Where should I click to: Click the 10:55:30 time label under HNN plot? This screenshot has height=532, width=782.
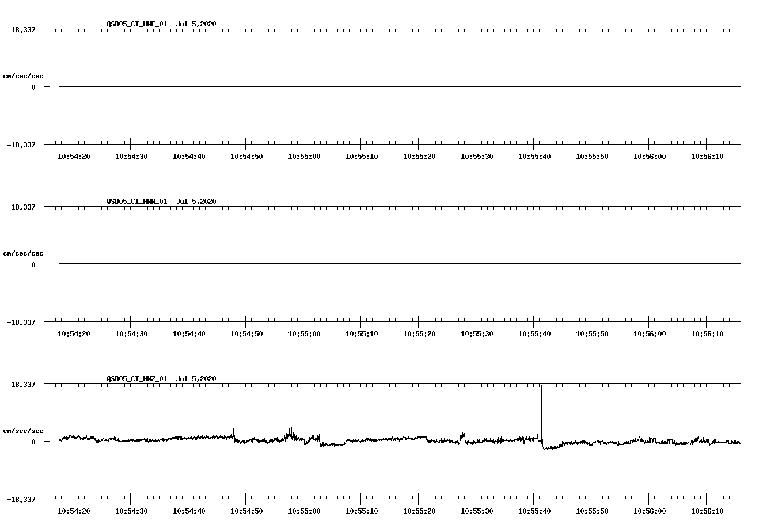pos(477,334)
